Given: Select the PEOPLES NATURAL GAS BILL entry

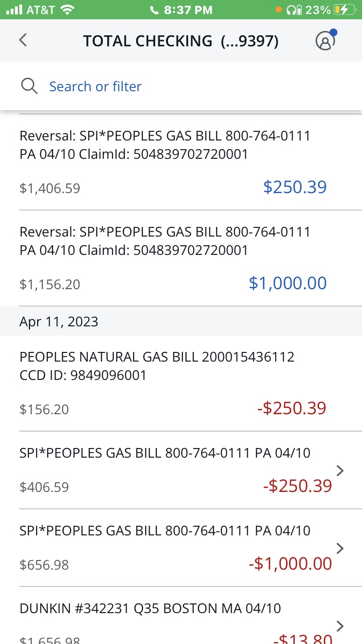Looking at the screenshot, I should (x=157, y=366).
